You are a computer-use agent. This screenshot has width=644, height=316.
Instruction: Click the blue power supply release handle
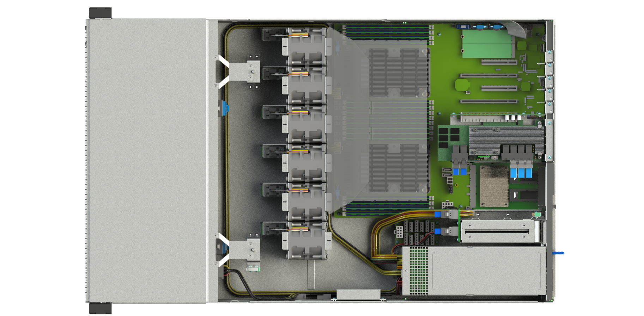tap(558, 253)
